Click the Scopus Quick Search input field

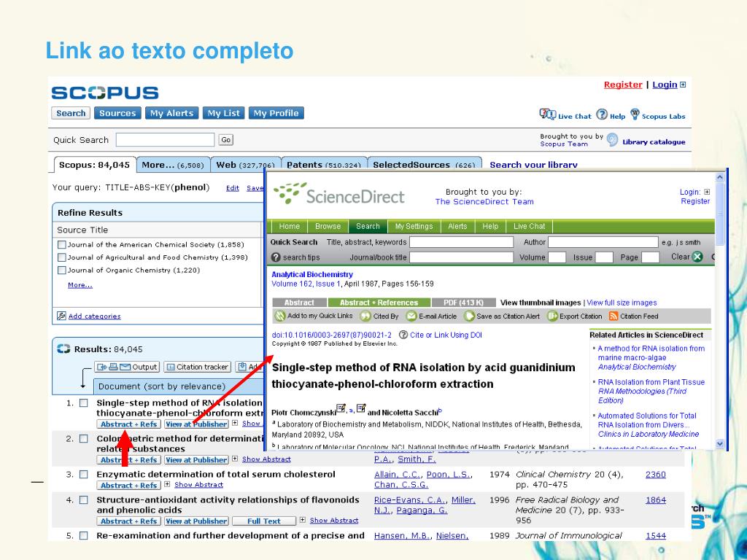tap(166, 139)
